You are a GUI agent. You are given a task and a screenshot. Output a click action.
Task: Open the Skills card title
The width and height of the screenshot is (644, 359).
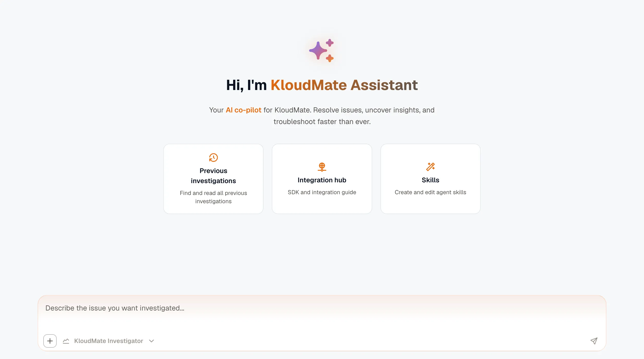pyautogui.click(x=430, y=180)
